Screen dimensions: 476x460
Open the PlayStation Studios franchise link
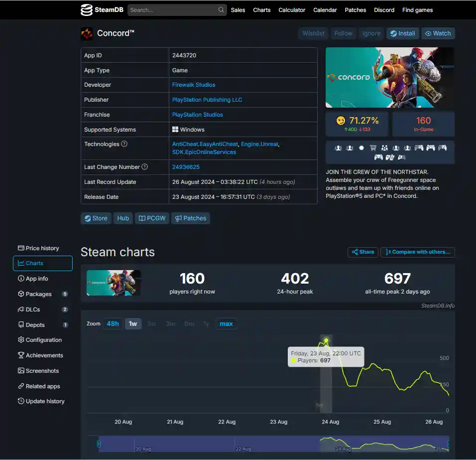[x=197, y=115]
